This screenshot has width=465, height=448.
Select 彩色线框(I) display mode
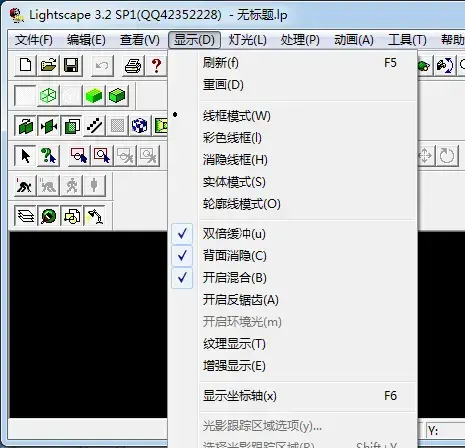point(293,138)
